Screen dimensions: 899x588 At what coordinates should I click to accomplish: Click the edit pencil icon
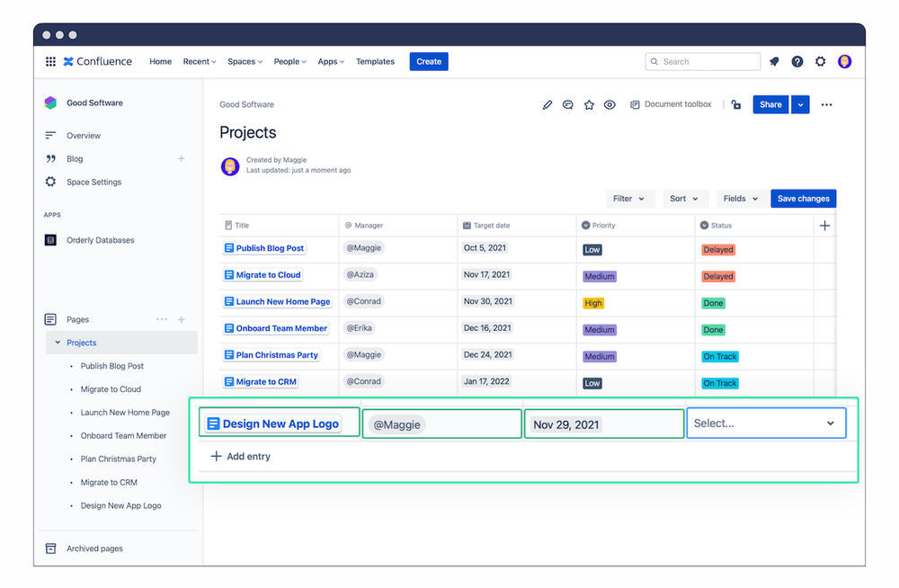(x=547, y=104)
